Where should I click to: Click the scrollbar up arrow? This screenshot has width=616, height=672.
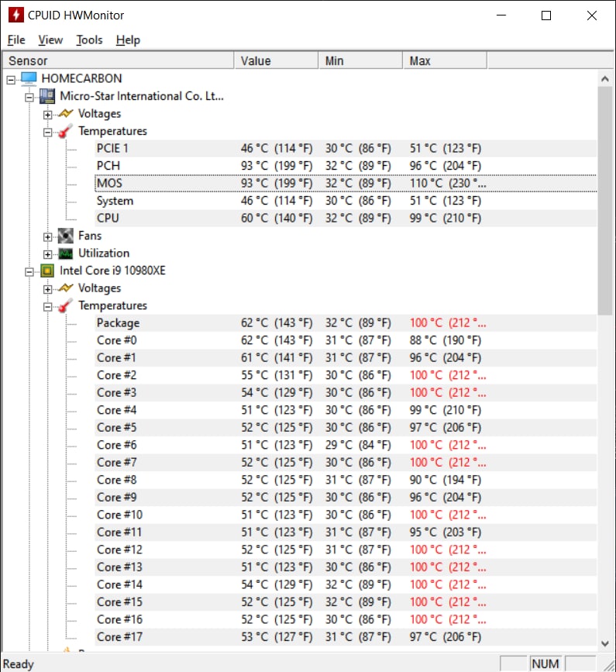coord(605,79)
